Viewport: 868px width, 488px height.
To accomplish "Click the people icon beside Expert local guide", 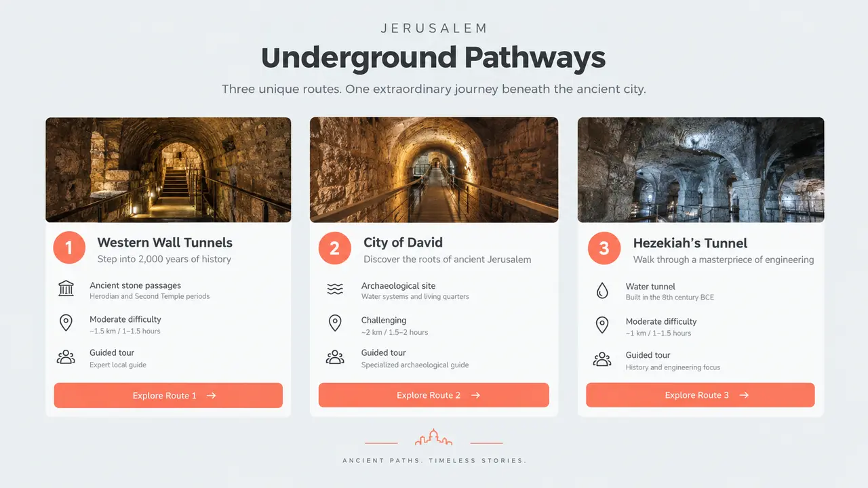I will coord(66,357).
